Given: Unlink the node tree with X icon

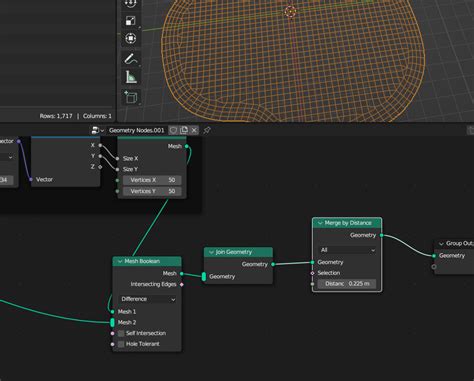Looking at the screenshot, I should coord(194,130).
